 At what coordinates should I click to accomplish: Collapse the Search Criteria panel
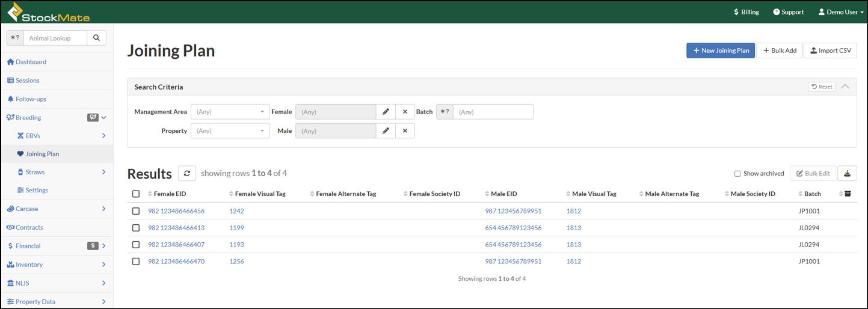point(845,87)
